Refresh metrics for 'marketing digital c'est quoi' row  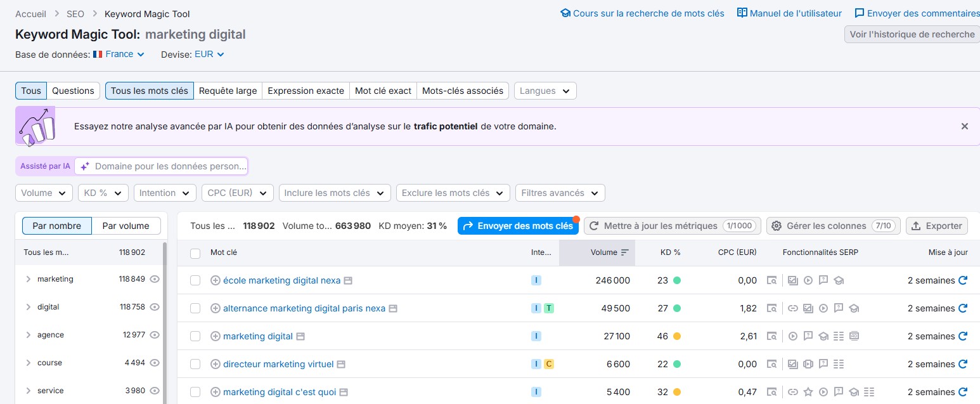tap(964, 392)
